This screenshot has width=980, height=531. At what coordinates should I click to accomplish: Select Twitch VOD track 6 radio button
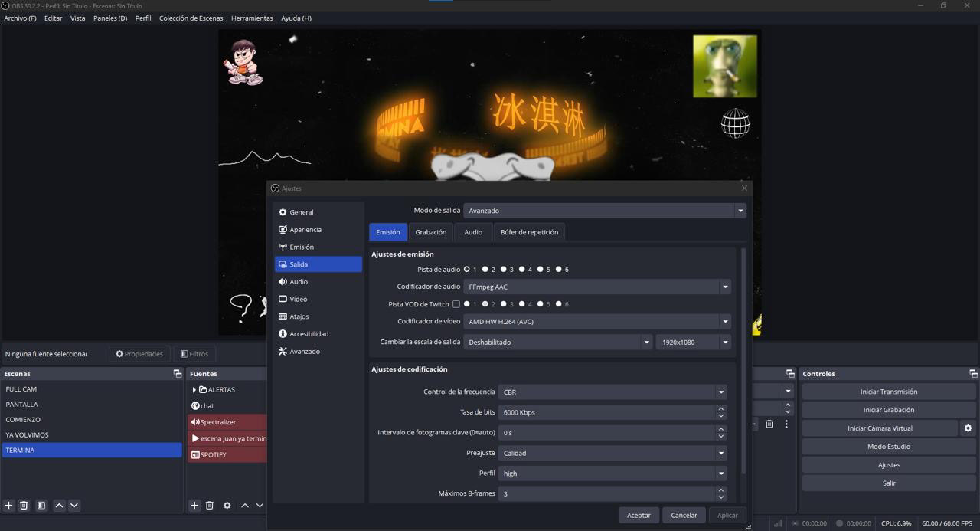click(558, 304)
